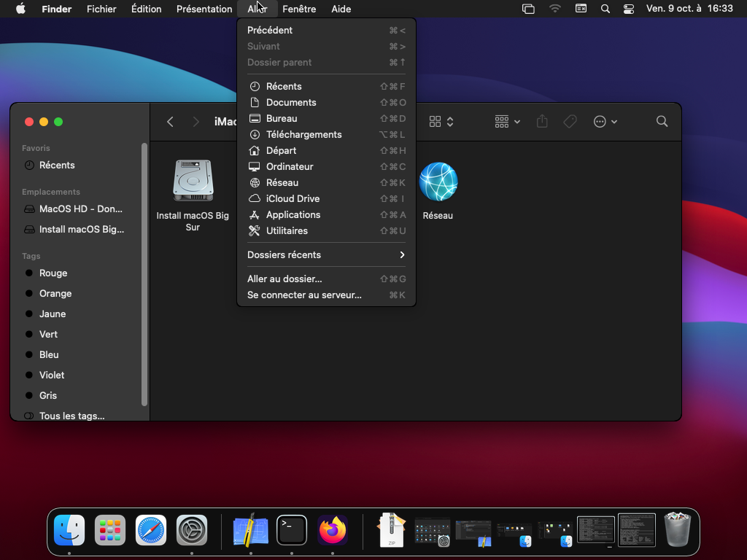Screen dimensions: 747x560
Task: Open Utilitaires from the Aller menu
Action: click(x=326, y=231)
